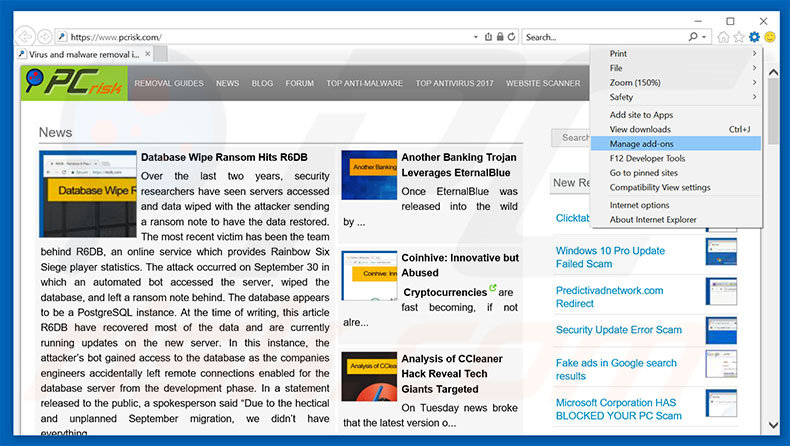
Task: Open Database Wipe Ransom Hits R6DB article
Action: click(224, 157)
